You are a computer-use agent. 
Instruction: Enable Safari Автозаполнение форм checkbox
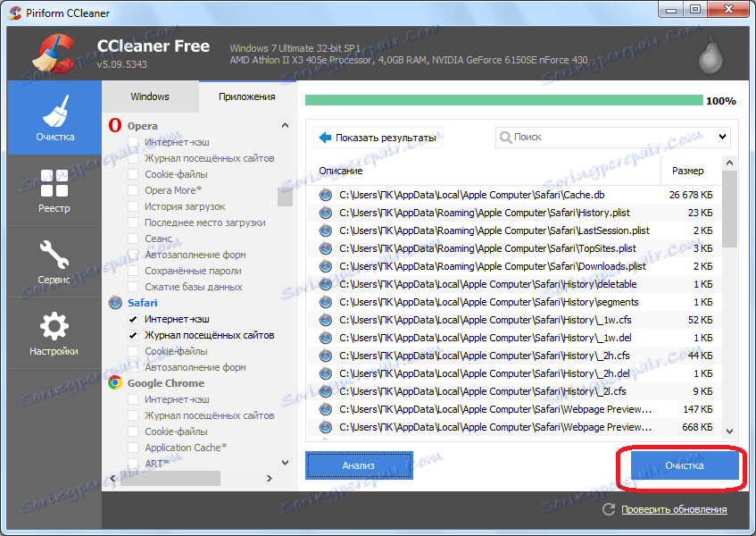[133, 367]
